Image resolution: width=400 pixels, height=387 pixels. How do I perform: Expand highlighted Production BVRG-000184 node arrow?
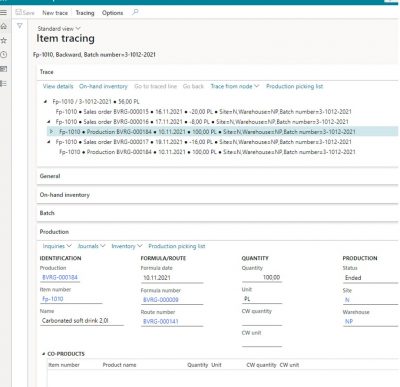click(x=51, y=132)
